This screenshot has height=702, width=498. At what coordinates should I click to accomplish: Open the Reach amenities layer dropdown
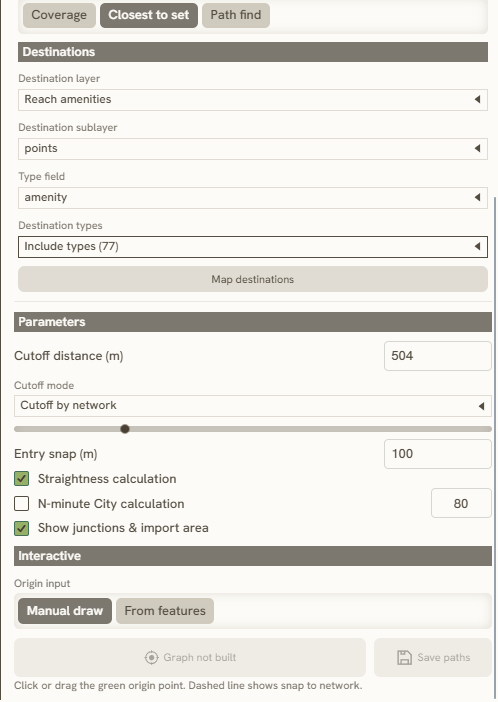(253, 99)
